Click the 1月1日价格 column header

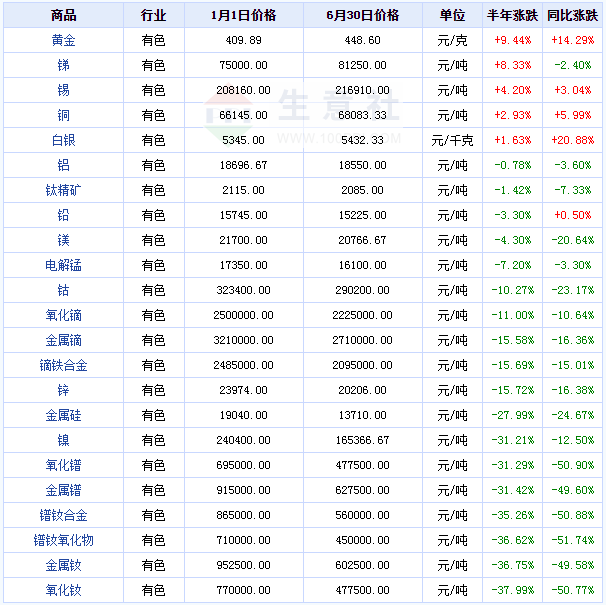click(x=244, y=16)
